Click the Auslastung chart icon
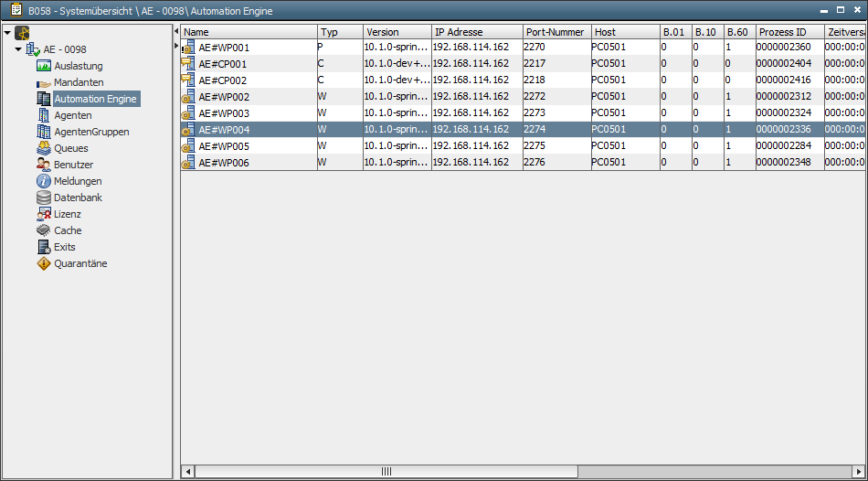The width and height of the screenshot is (868, 481). tap(44, 66)
